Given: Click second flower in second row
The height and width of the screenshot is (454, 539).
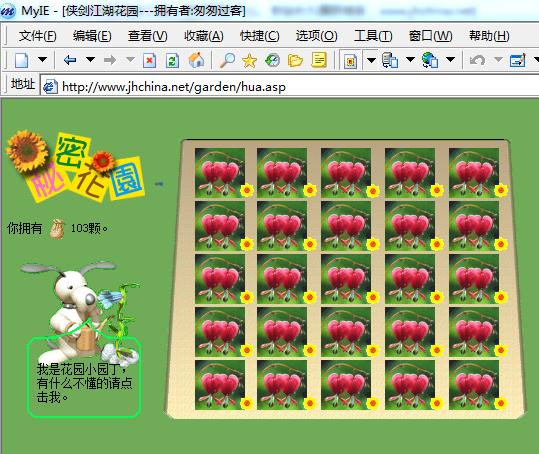Looking at the screenshot, I should coord(282,226).
